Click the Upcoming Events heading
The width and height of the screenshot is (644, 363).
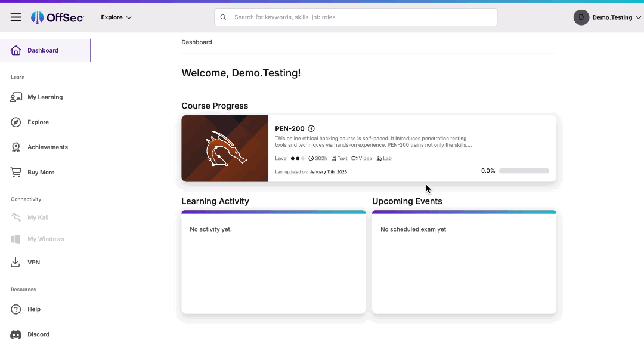[407, 201]
